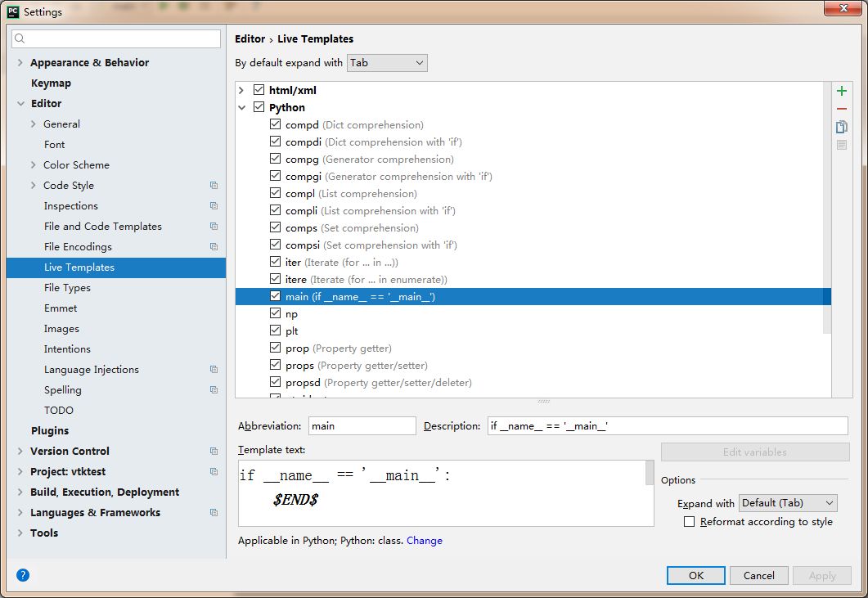The image size is (868, 598).
Task: Click project-level icon beside Inspections
Action: click(x=214, y=206)
